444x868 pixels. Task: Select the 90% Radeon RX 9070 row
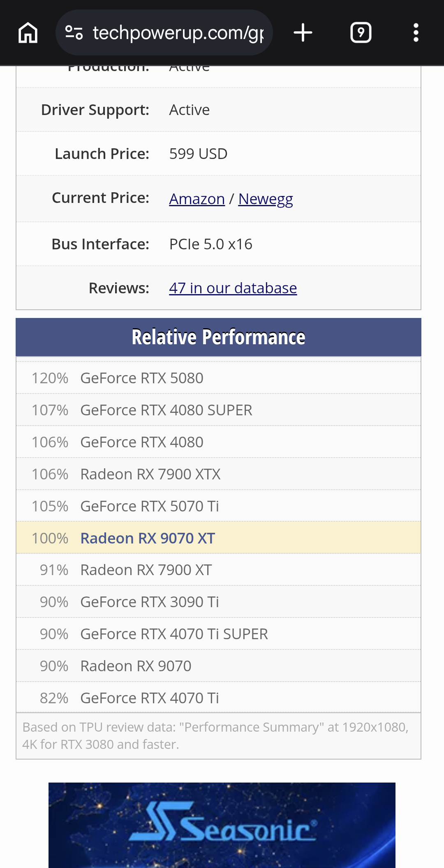coord(218,666)
